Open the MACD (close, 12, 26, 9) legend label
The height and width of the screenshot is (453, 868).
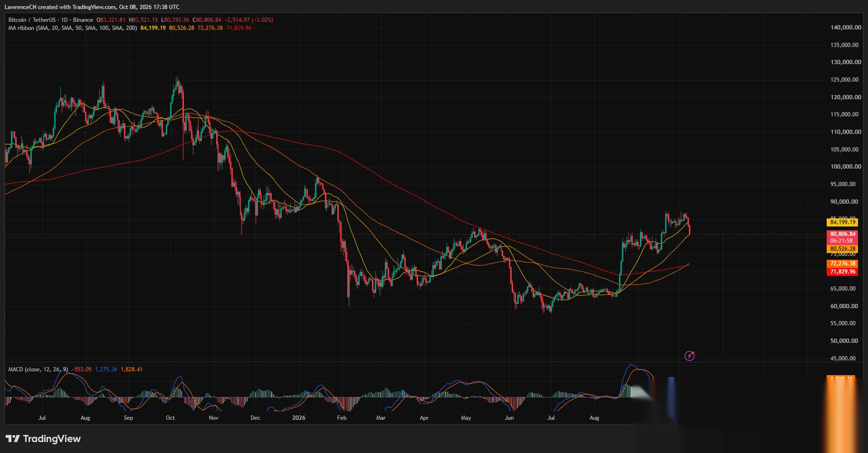pyautogui.click(x=38, y=369)
